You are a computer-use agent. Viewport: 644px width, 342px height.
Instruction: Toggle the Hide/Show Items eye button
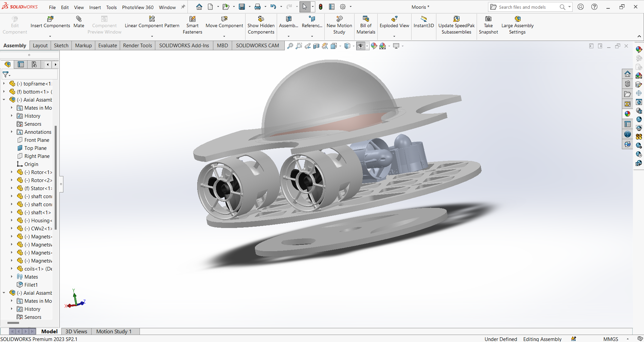pos(360,46)
